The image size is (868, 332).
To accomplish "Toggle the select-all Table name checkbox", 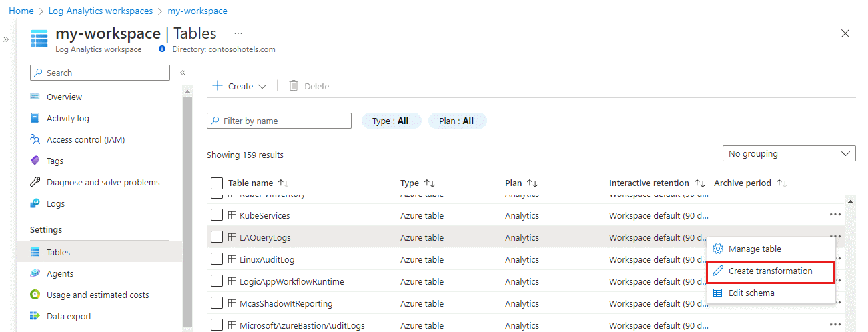I will click(x=216, y=183).
